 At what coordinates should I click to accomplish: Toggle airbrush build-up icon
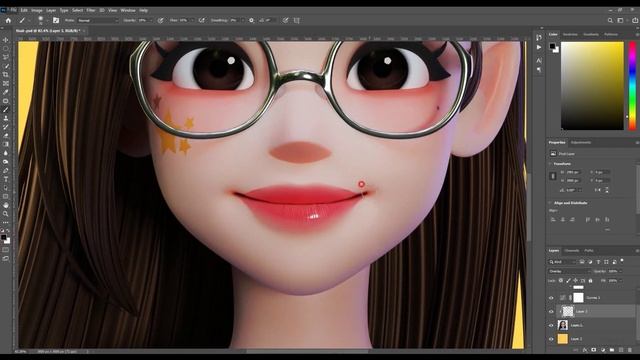click(202, 20)
